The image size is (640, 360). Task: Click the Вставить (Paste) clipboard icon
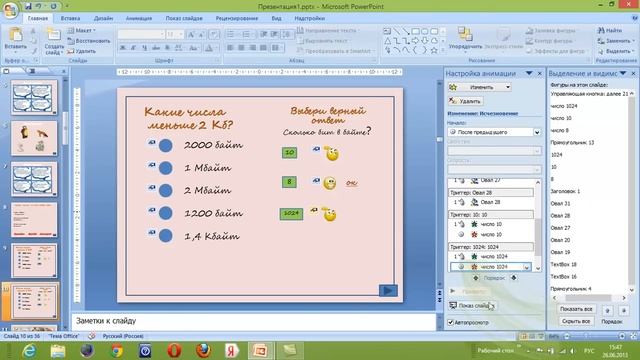click(x=16, y=35)
